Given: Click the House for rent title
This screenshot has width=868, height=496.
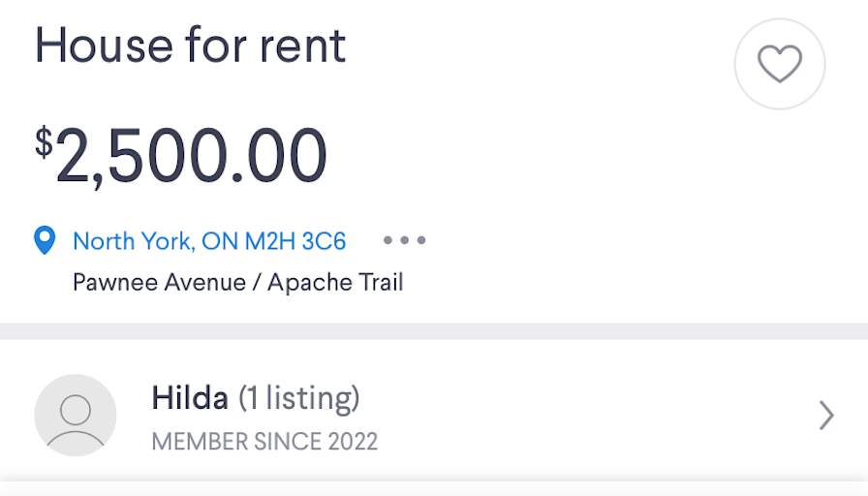Looking at the screenshot, I should (x=190, y=45).
